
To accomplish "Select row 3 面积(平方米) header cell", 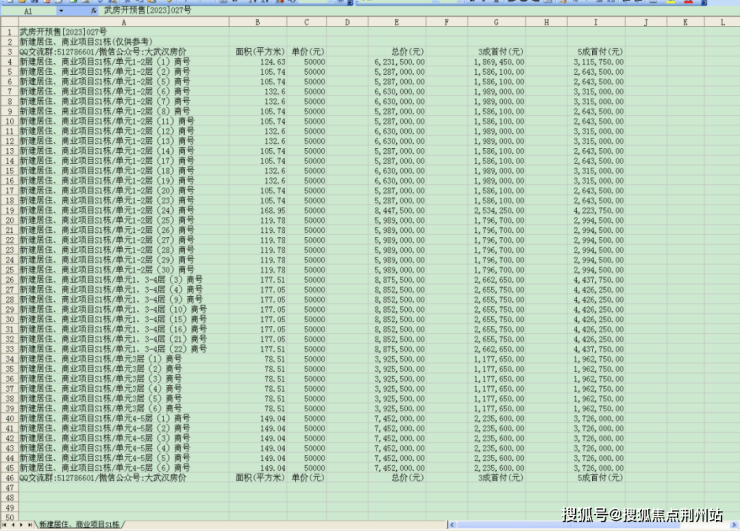I will coord(258,52).
